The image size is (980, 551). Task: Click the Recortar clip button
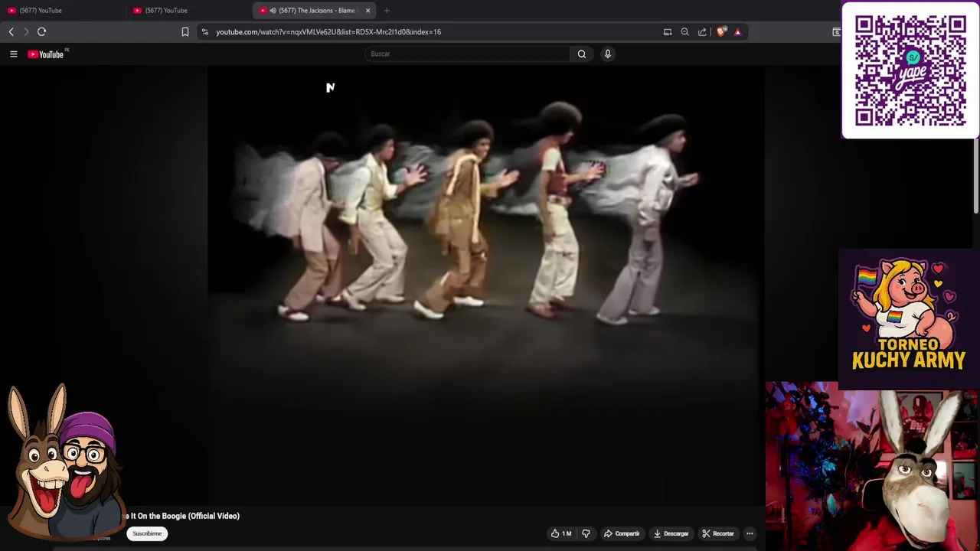(x=718, y=533)
